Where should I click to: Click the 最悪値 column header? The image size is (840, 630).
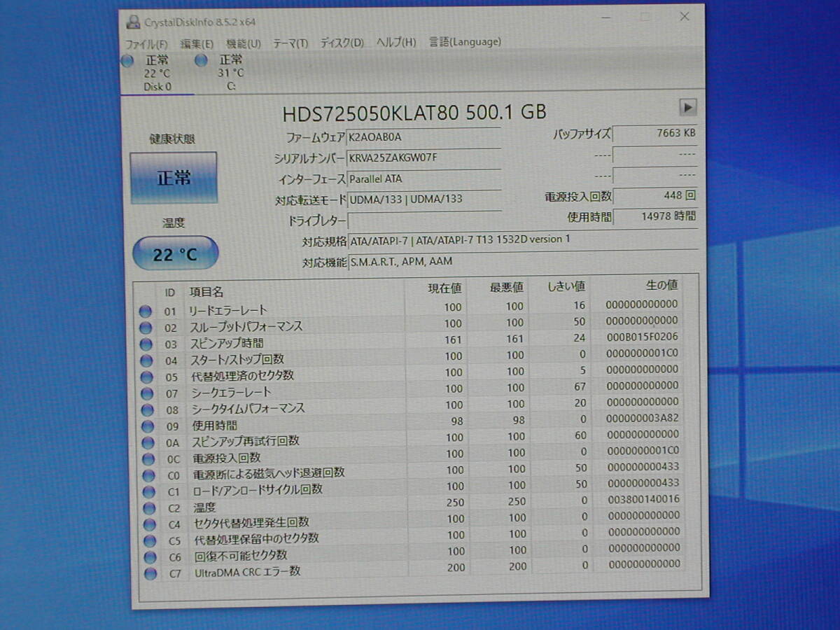[506, 287]
